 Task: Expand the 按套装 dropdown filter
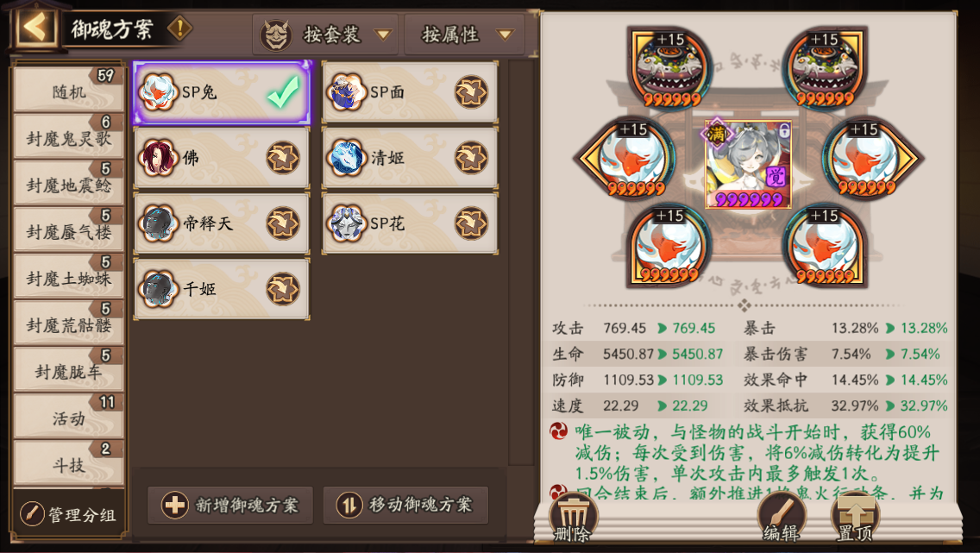325,35
